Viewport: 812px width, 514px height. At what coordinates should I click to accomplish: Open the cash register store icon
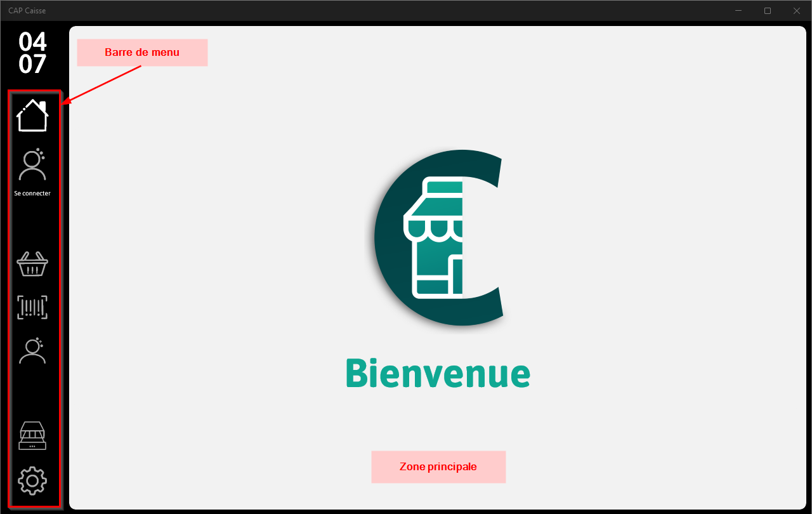(x=32, y=436)
